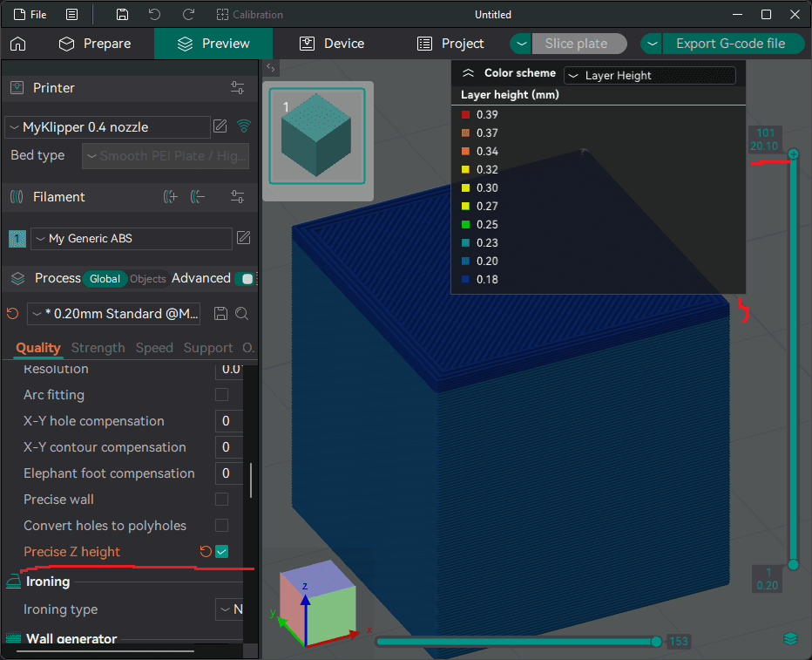
Task: Click the XYZ view orientation cube
Action: coord(317,602)
